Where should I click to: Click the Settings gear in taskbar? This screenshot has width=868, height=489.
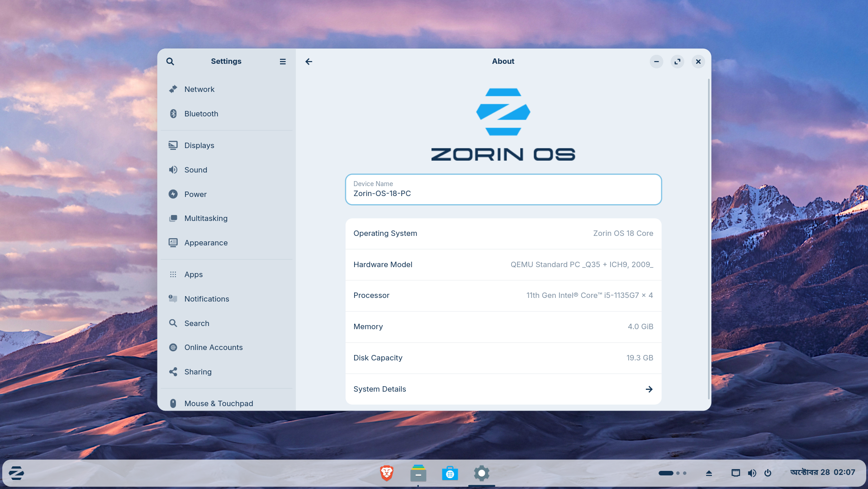[x=482, y=473]
